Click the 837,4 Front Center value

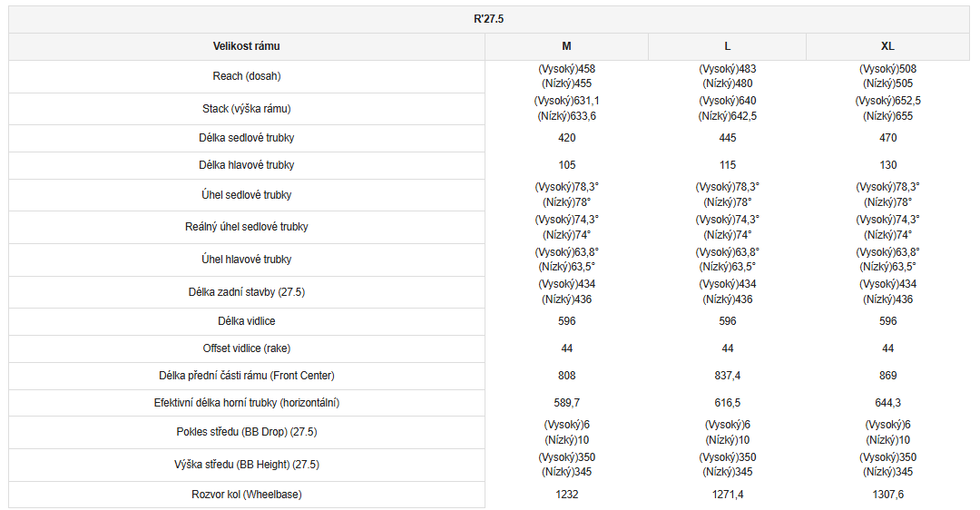tap(727, 376)
